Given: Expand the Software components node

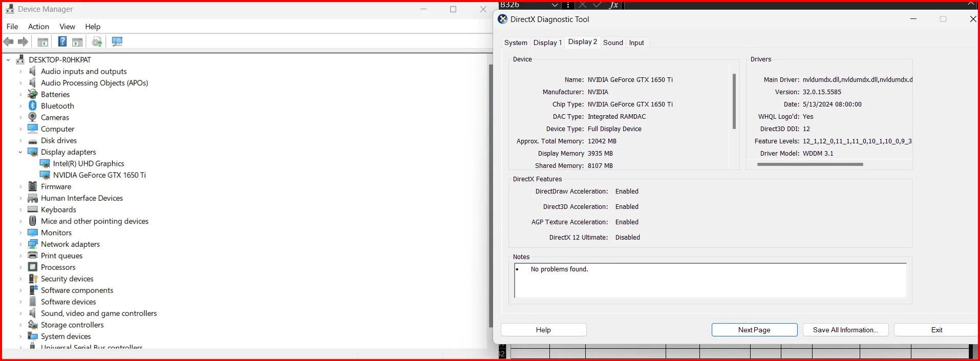Looking at the screenshot, I should pos(20,290).
